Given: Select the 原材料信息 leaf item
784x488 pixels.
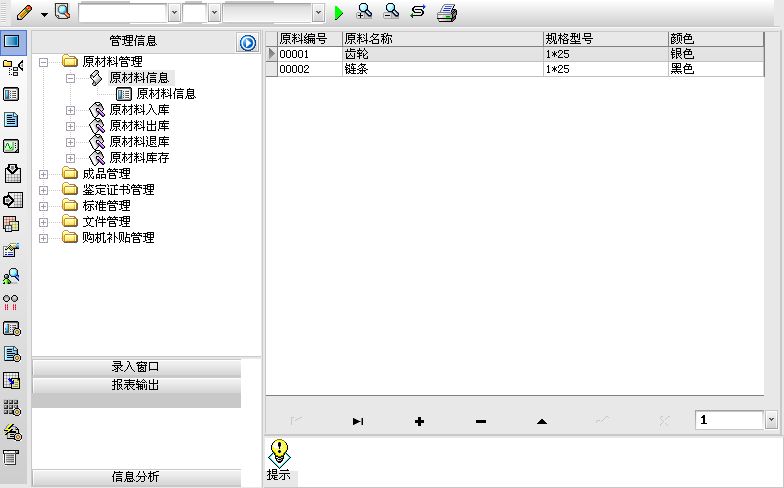Looking at the screenshot, I should pos(166,94).
